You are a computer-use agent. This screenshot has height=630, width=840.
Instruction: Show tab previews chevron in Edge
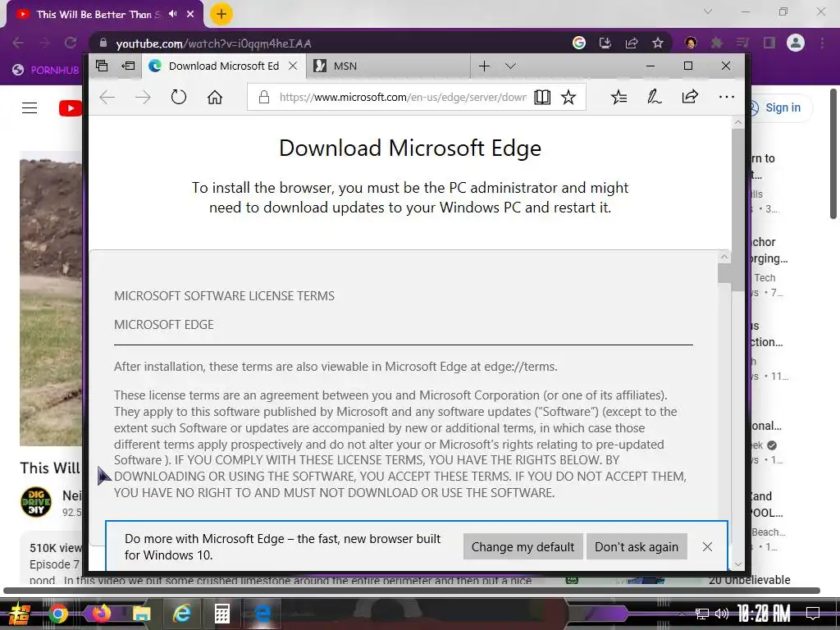tap(510, 66)
